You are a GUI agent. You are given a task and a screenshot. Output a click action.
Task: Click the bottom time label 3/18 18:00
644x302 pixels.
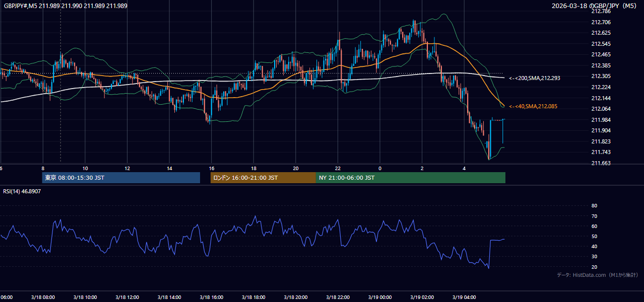click(x=253, y=297)
